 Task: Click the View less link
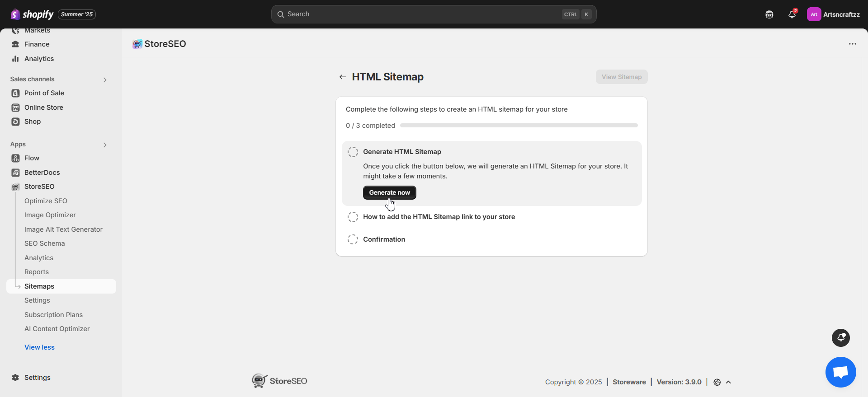tap(39, 347)
